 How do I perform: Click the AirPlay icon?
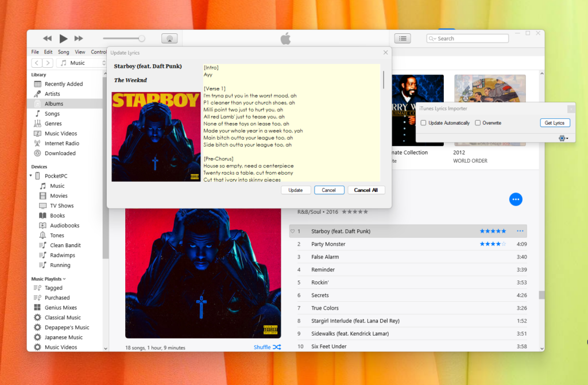169,38
